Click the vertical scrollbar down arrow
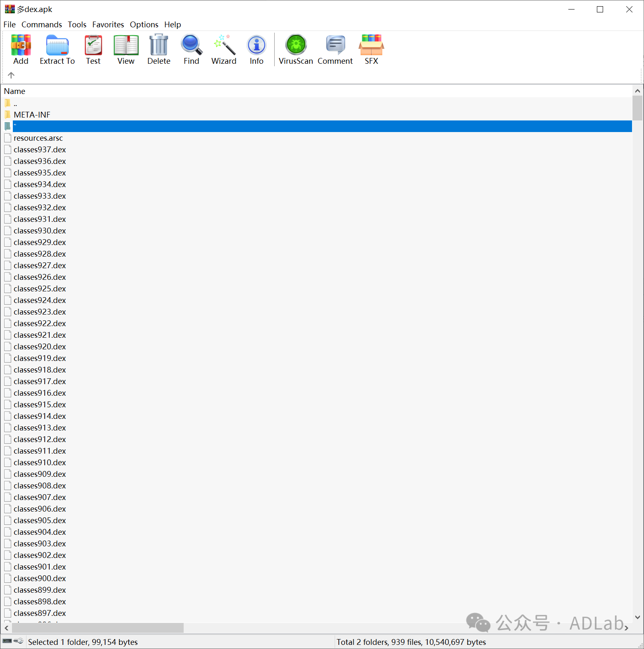Viewport: 644px width, 649px height. [x=637, y=617]
